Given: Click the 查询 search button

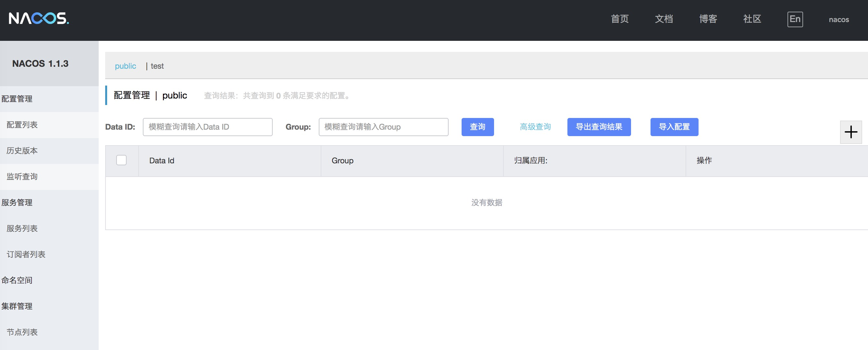Looking at the screenshot, I should click(477, 127).
